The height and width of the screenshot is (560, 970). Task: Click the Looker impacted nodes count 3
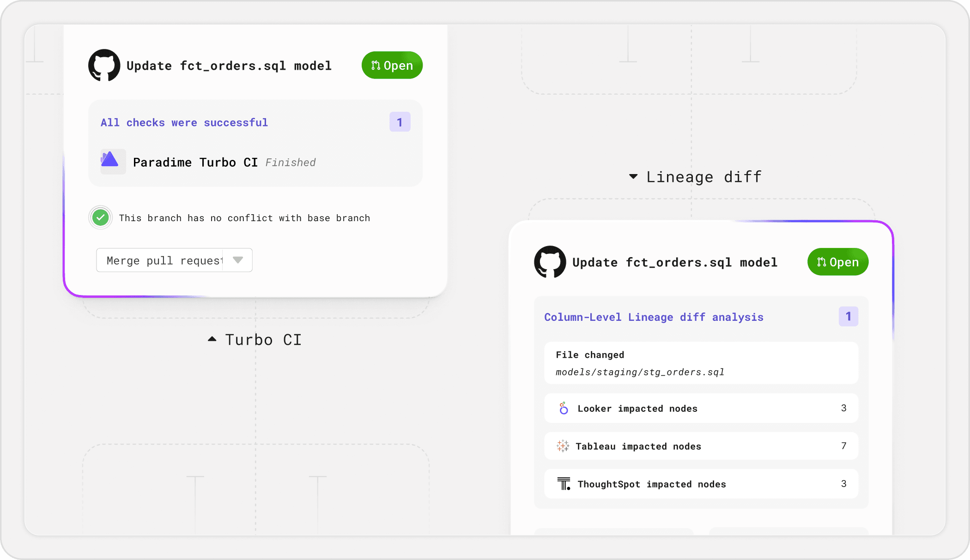[844, 408]
